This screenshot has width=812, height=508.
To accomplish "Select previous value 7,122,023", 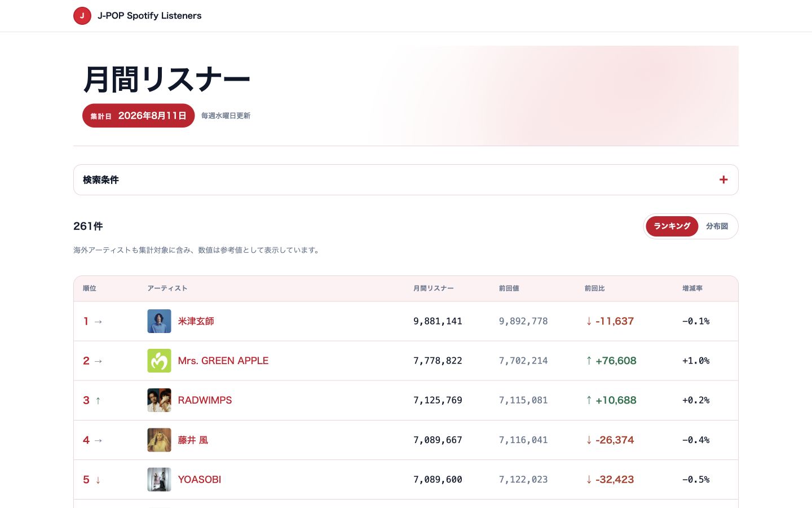I will click(x=523, y=479).
